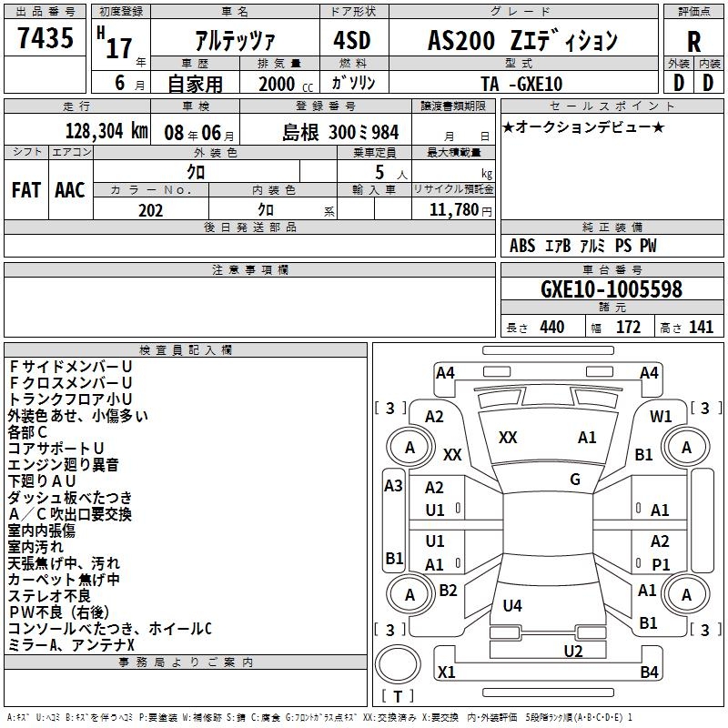Click the grade AS200 Zエディション
728x728 pixels.
[x=522, y=40]
